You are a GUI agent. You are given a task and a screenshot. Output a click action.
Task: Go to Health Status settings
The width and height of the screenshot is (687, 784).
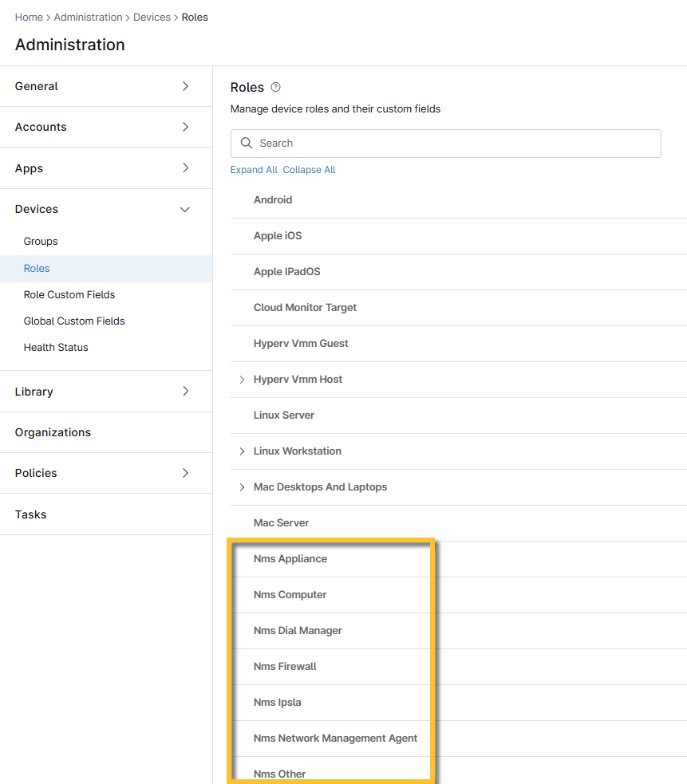[x=56, y=348]
